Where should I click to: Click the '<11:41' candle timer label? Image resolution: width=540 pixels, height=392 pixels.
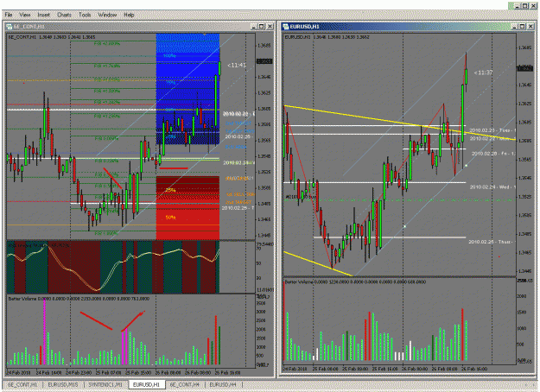[237, 65]
